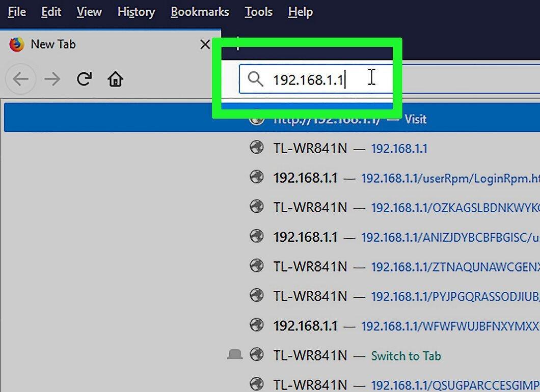Click the Firefox logo on New Tab
540x392 pixels.
click(16, 44)
